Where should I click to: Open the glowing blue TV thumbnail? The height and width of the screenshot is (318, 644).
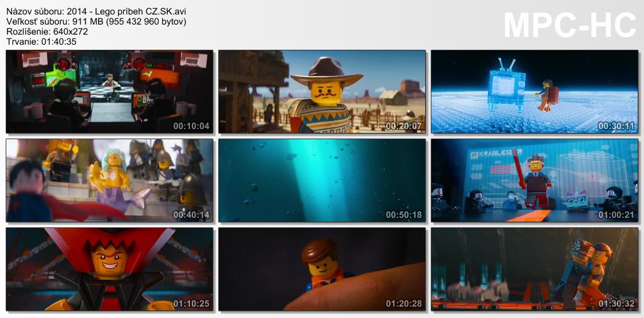535,91
